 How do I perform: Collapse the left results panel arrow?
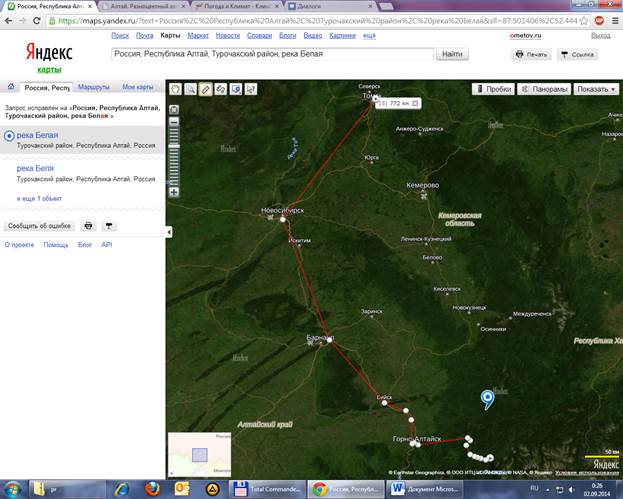click(169, 232)
